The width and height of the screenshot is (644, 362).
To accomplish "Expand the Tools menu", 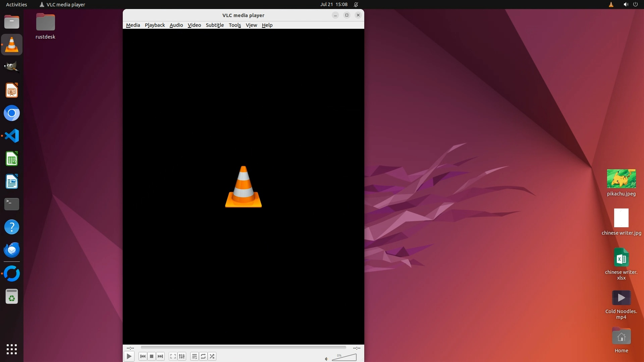I will pyautogui.click(x=235, y=25).
